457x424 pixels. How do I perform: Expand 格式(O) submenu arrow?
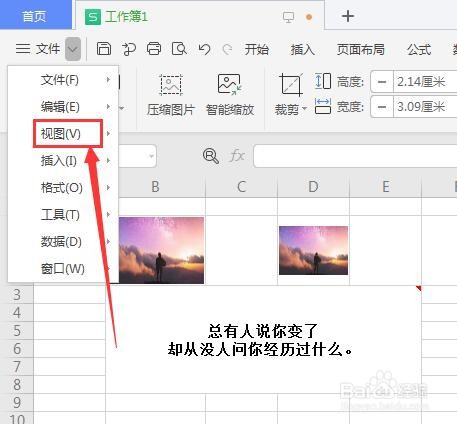coord(108,187)
